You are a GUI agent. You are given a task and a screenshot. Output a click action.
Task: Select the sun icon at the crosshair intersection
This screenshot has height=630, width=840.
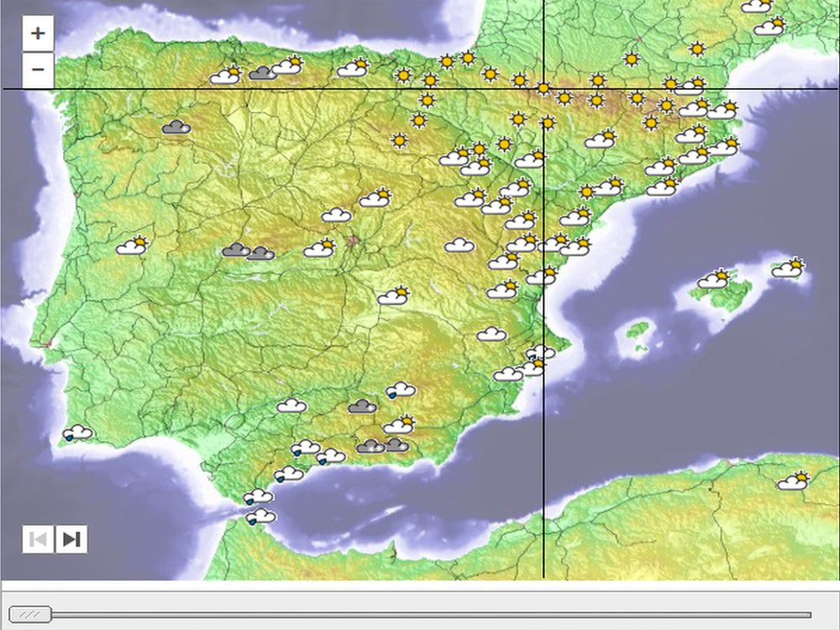(543, 88)
